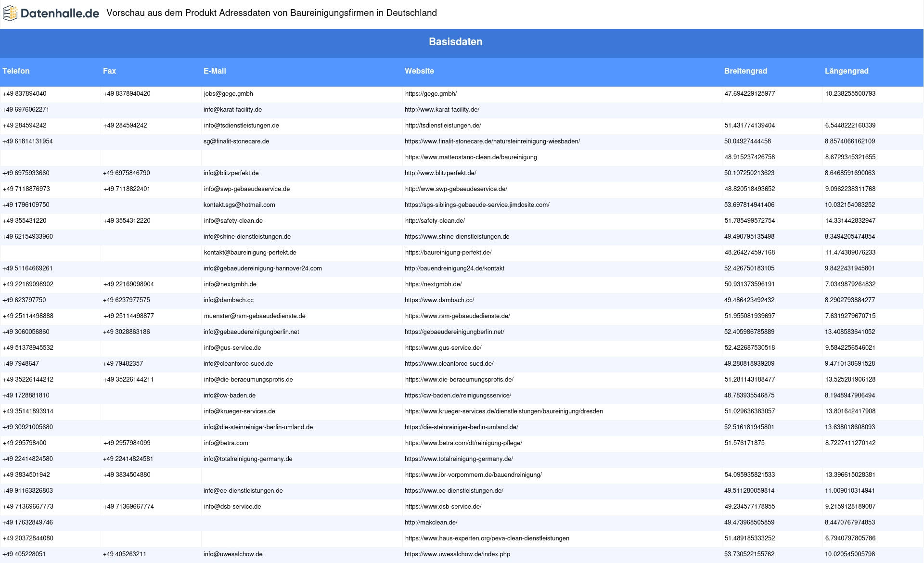Select the Längengrad column header

tap(847, 71)
